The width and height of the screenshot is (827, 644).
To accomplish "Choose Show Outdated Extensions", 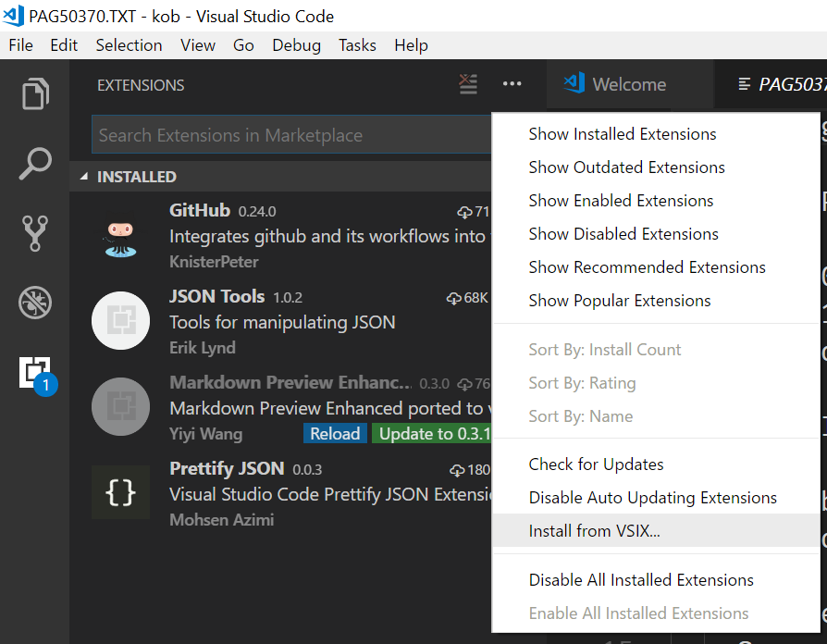I will point(656,167).
